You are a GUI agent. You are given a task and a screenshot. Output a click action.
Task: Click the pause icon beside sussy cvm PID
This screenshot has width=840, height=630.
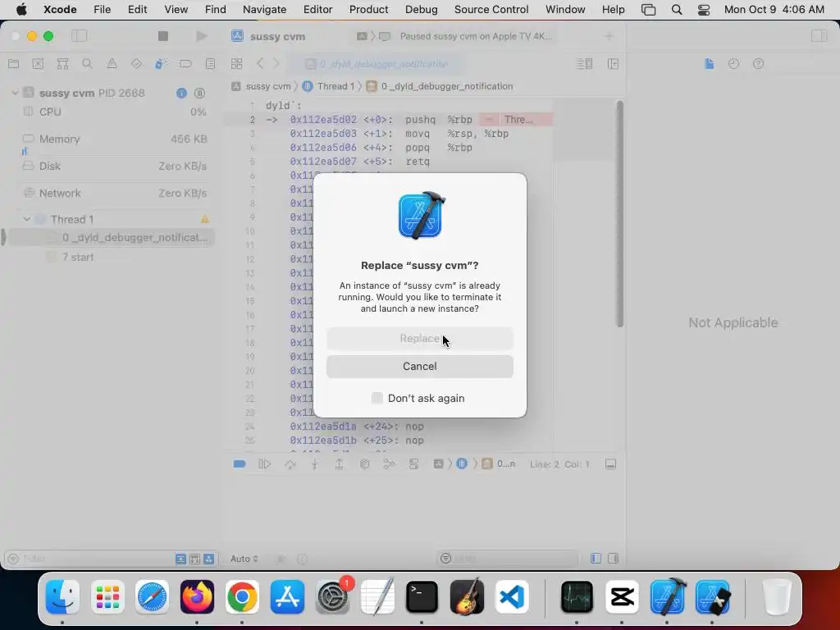(199, 94)
